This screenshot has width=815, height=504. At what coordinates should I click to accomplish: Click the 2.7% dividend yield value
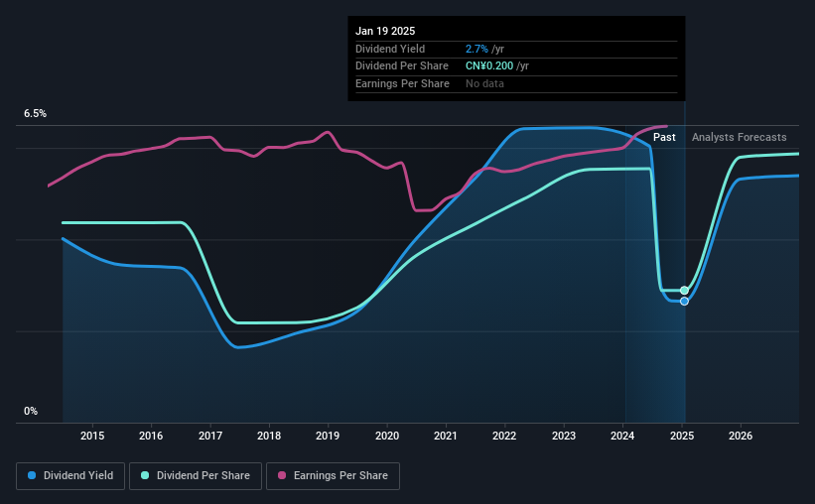coord(476,49)
